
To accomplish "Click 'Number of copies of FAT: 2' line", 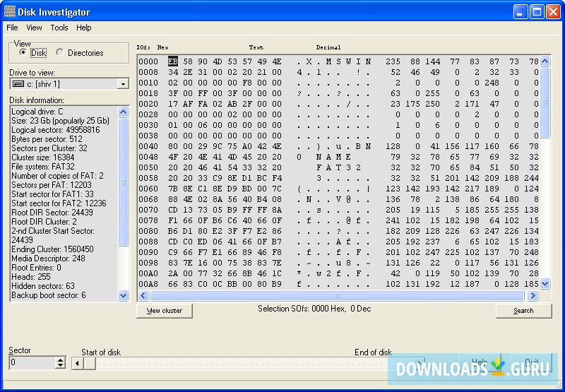I will pyautogui.click(x=57, y=176).
